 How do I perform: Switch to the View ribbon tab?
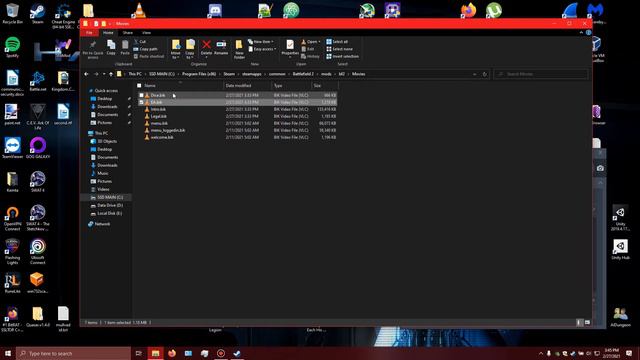(x=146, y=32)
